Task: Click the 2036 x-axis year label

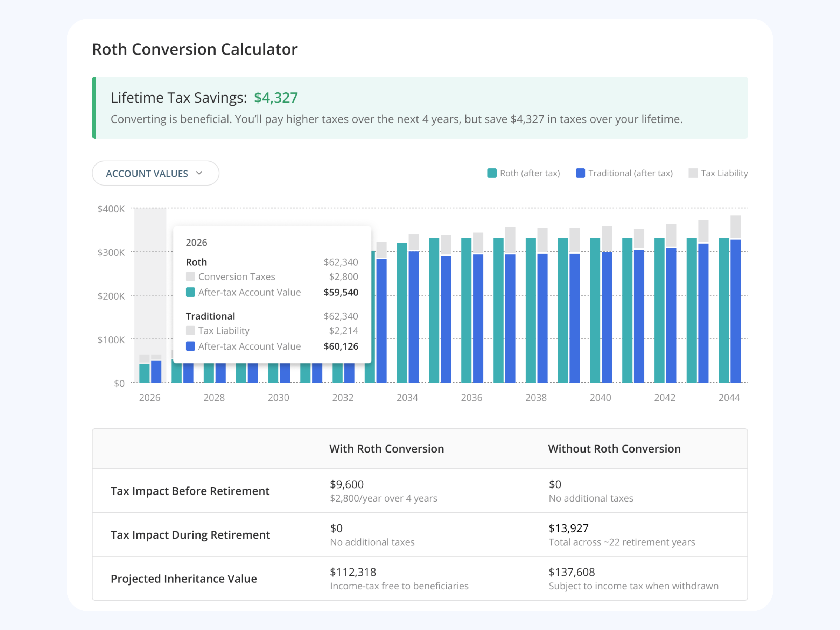Action: click(472, 398)
